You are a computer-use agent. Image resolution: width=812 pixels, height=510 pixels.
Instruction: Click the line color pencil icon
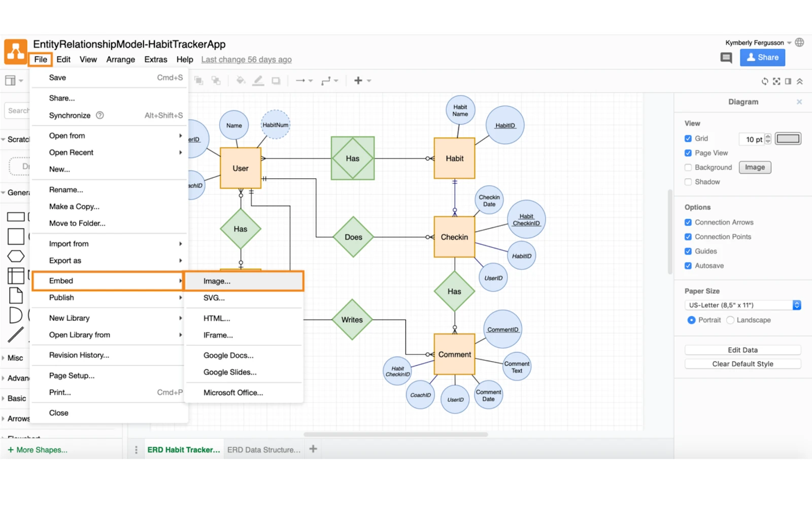258,81
